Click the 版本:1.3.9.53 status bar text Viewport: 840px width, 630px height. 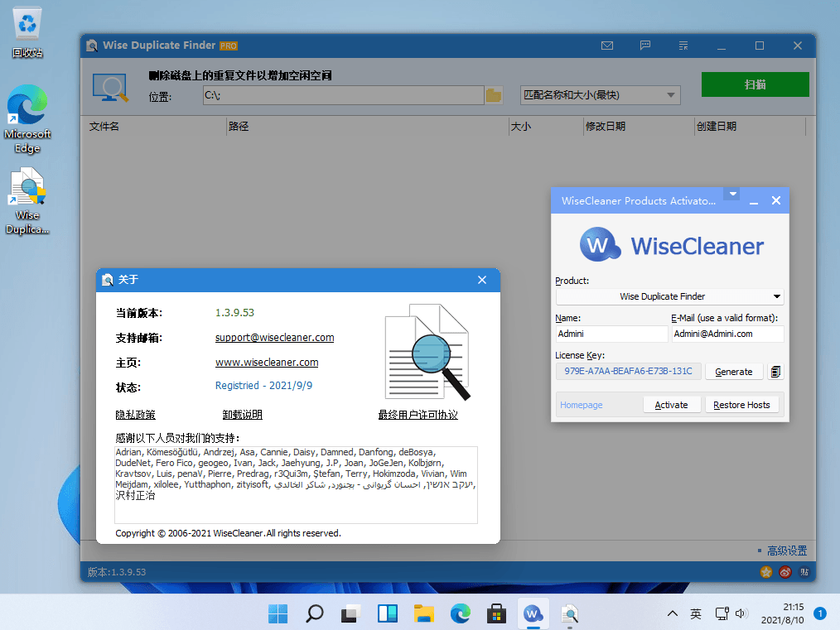pos(117,572)
